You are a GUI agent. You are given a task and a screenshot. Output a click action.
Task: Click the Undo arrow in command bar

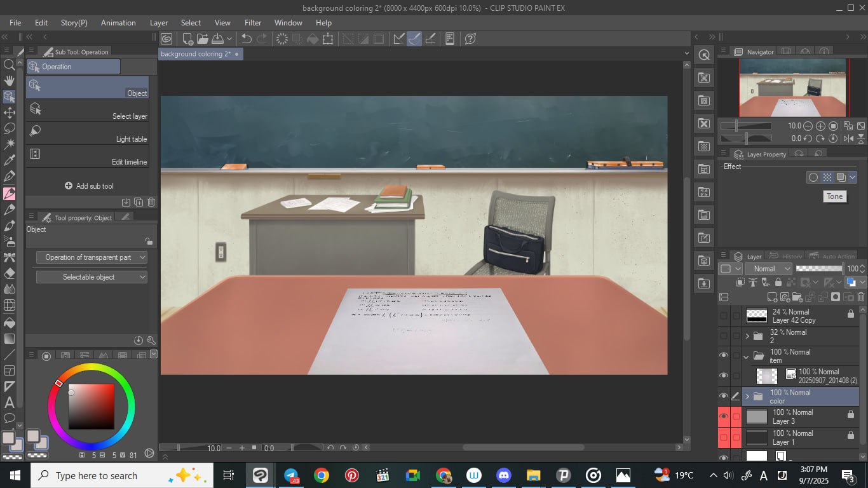[247, 39]
